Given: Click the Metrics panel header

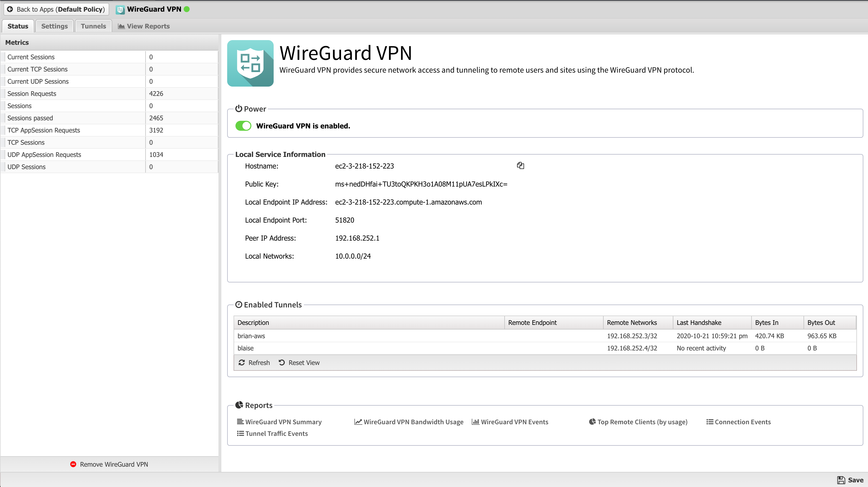Looking at the screenshot, I should pyautogui.click(x=110, y=42).
